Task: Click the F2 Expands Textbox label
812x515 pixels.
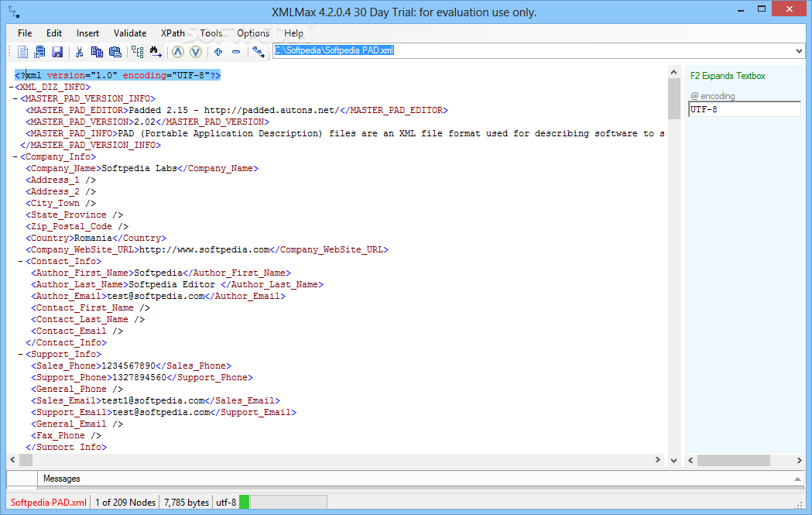Action: pyautogui.click(x=728, y=76)
